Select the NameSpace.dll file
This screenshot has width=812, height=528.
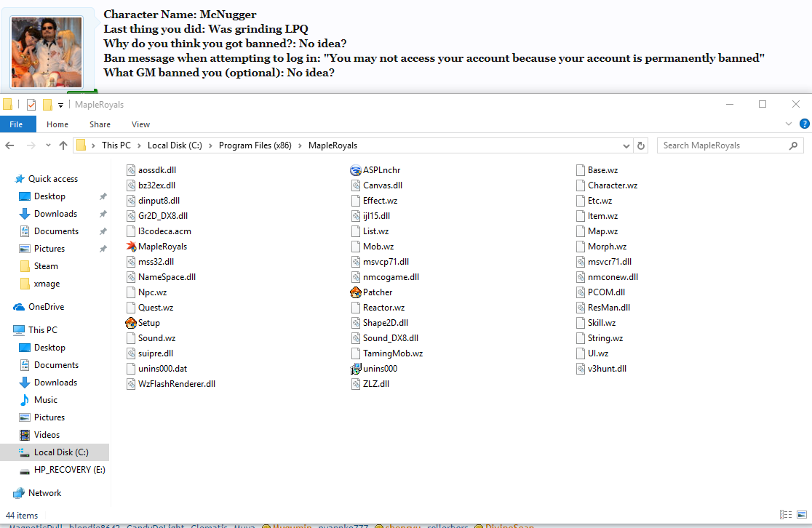(x=161, y=277)
